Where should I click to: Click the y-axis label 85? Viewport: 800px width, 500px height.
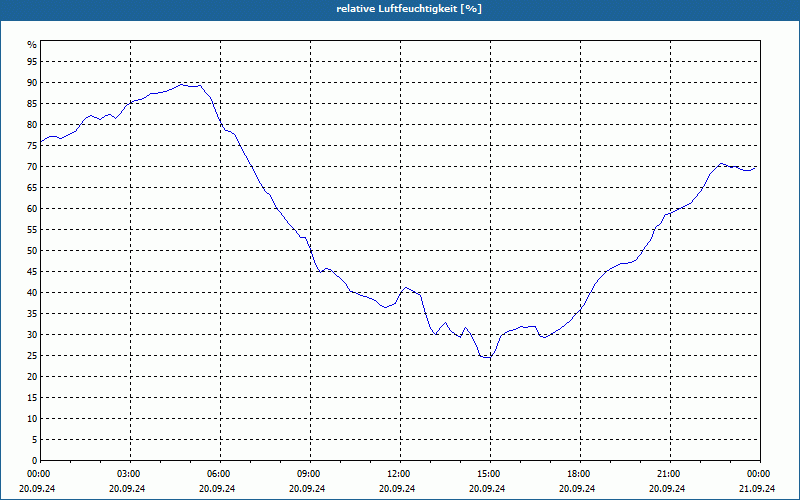(32, 104)
